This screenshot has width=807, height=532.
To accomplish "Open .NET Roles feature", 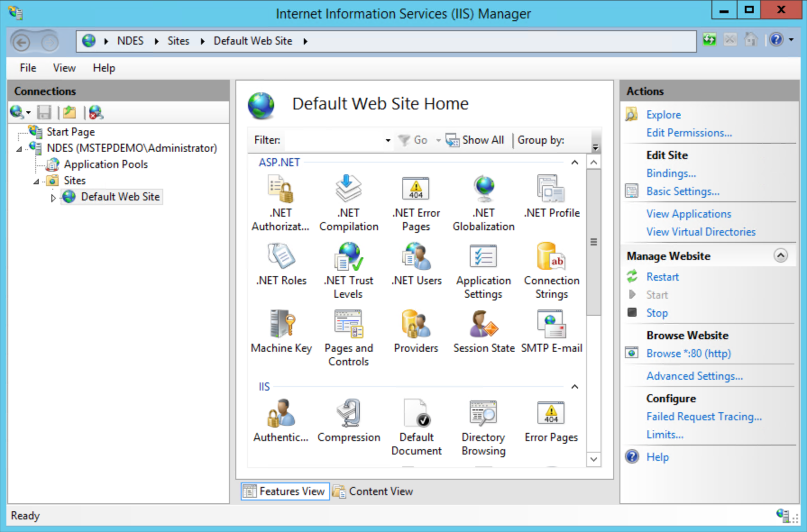I will point(281,264).
